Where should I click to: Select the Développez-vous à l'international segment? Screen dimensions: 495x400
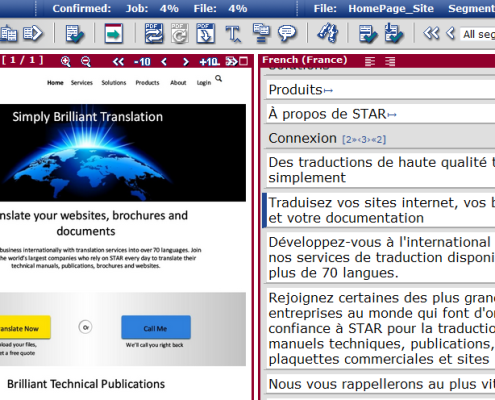pyautogui.click(x=380, y=257)
